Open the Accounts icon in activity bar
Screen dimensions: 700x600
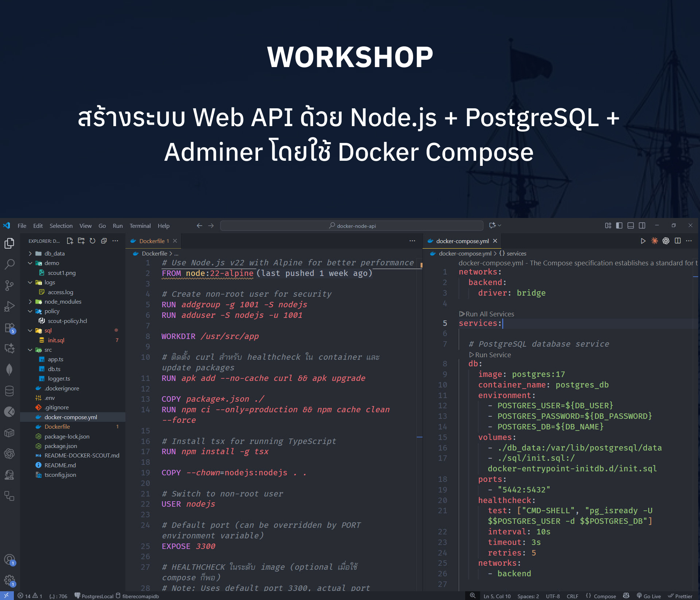9,560
